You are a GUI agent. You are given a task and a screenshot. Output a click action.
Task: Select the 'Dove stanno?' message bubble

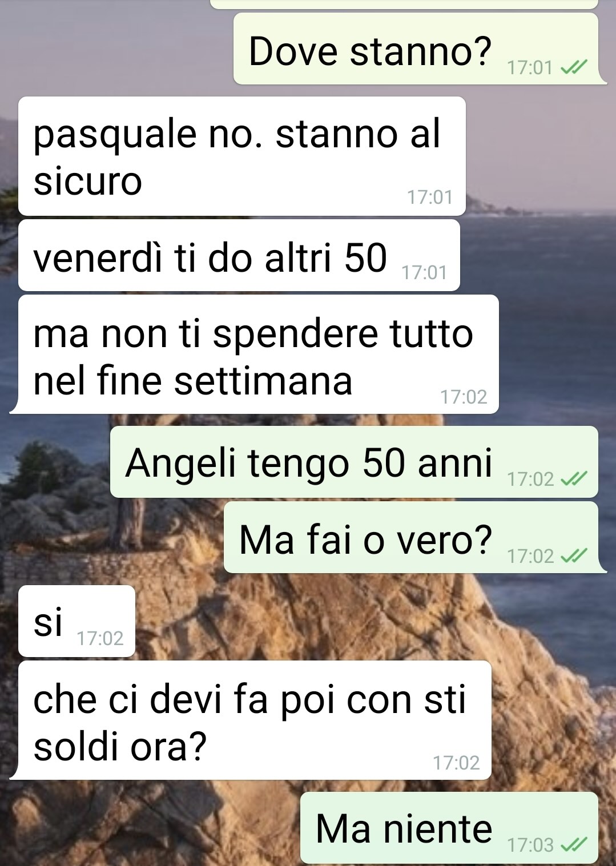point(420,49)
